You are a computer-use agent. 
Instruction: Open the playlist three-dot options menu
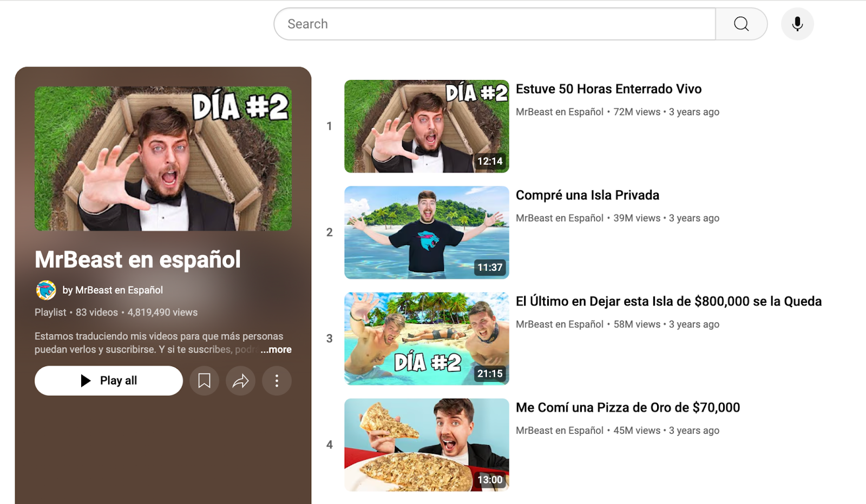(x=277, y=381)
